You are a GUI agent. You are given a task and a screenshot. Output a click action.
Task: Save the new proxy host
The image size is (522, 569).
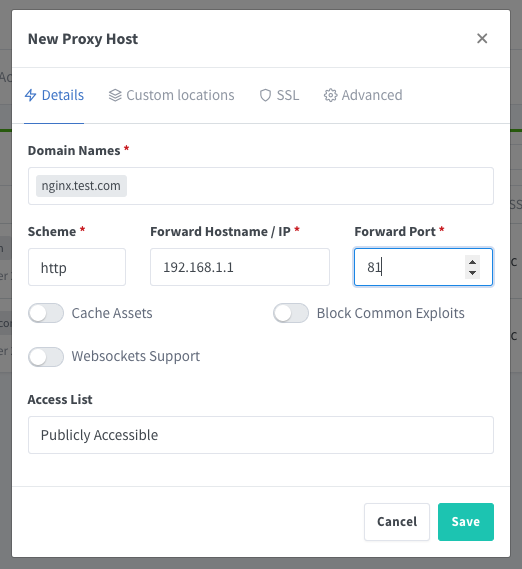[x=466, y=522]
